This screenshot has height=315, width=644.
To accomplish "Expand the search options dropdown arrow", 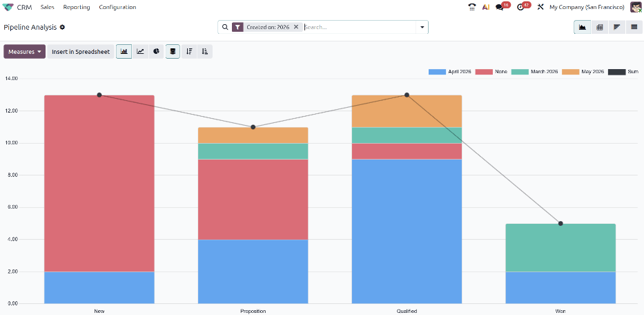I will (x=422, y=27).
